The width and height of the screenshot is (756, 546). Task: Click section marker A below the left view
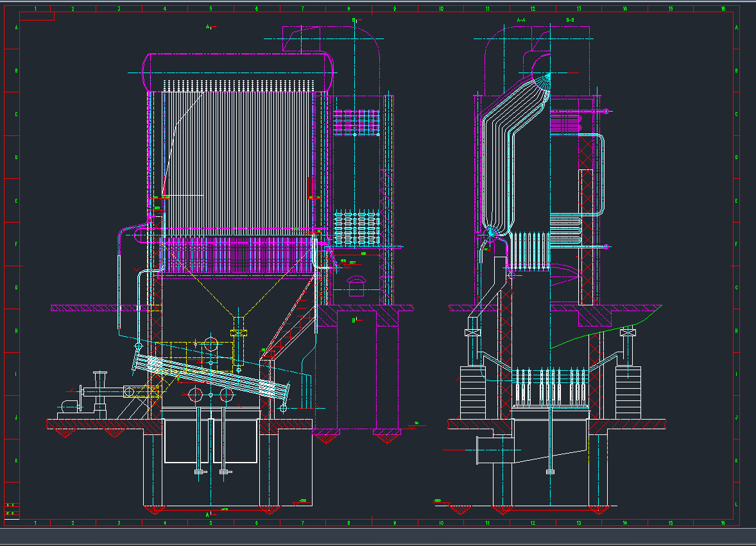point(207,514)
